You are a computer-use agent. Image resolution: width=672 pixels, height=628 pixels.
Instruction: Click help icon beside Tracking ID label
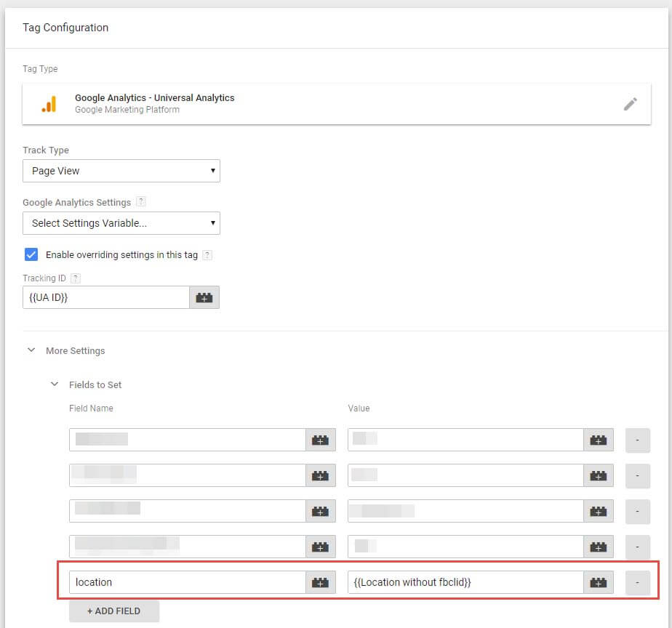point(76,278)
